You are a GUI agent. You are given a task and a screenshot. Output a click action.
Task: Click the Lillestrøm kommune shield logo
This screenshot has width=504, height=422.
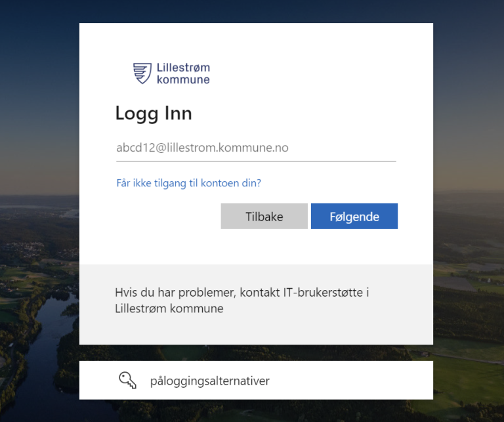point(142,74)
